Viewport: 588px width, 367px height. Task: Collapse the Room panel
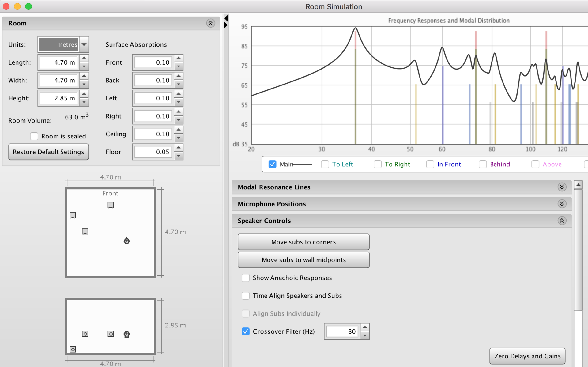tap(210, 23)
